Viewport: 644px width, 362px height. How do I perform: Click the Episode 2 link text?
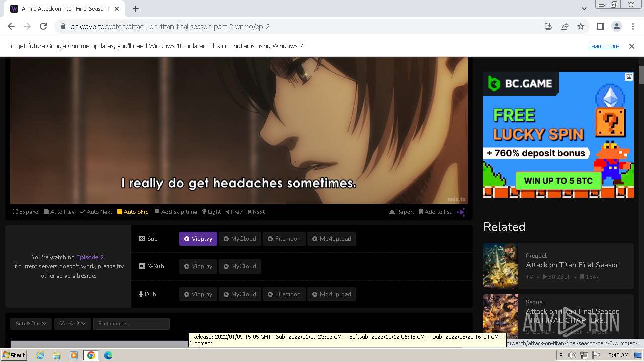(90, 257)
